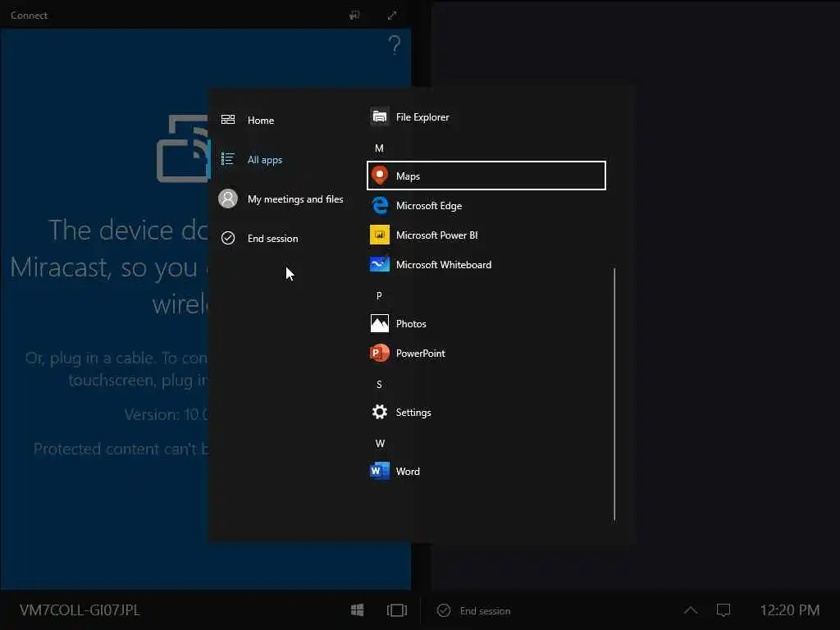Click device name VM7COLL-GI07JPL on taskbar

click(80, 610)
